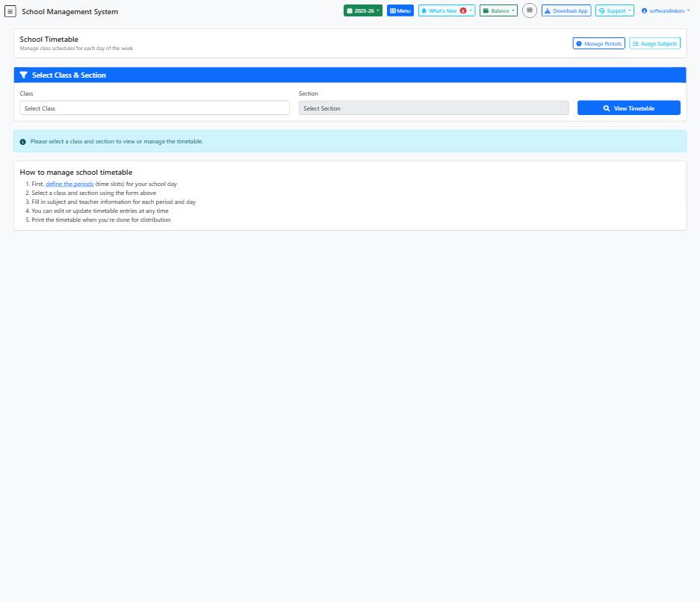The width and height of the screenshot is (700, 602).
Task: Click the info icon in the alert
Action: (x=23, y=142)
